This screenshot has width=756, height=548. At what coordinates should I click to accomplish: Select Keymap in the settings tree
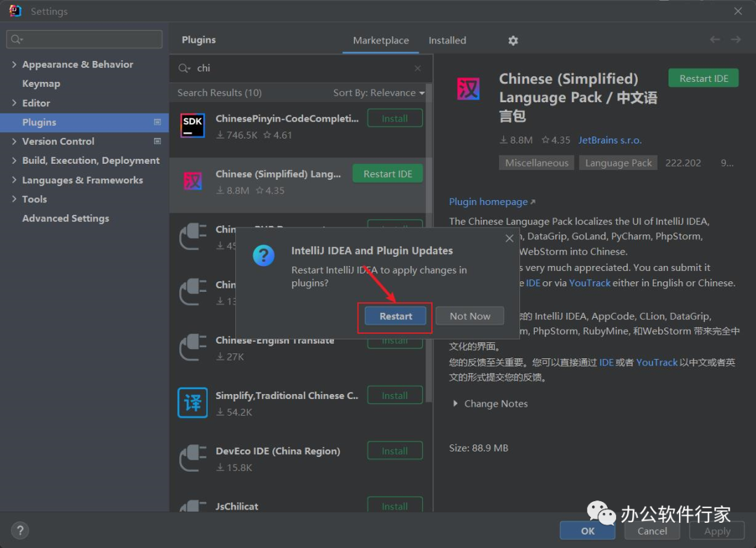41,83
